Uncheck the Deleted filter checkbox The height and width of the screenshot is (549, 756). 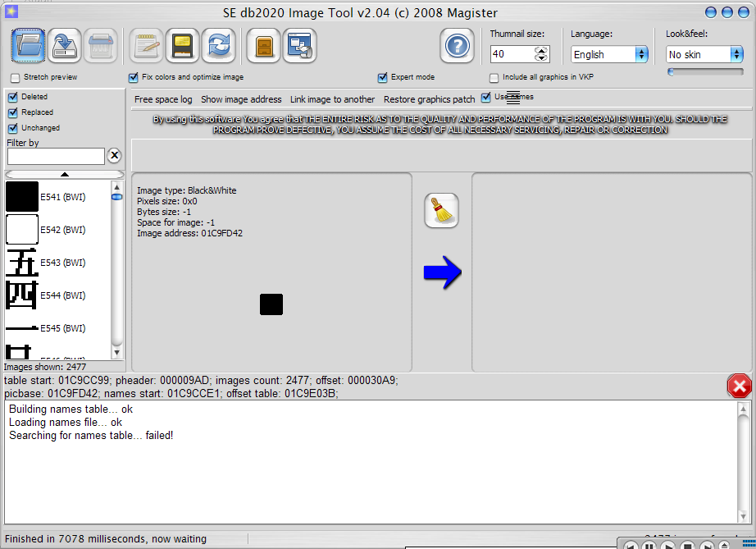pos(13,97)
